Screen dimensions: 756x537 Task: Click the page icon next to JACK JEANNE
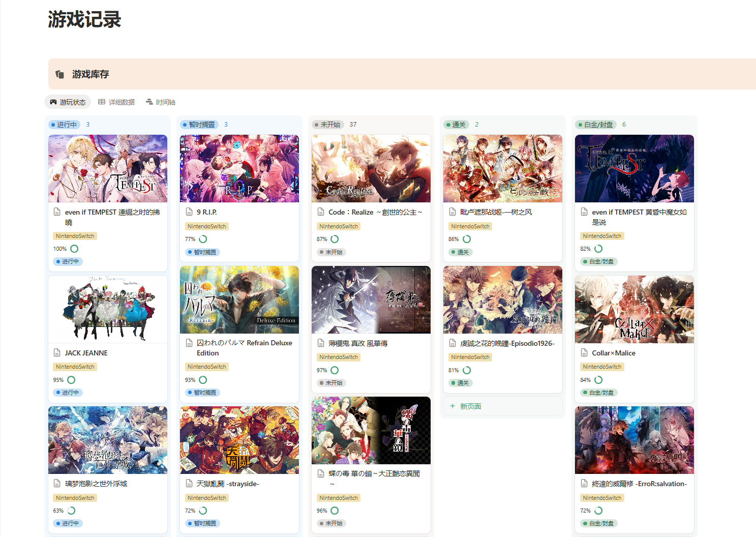[x=57, y=353]
